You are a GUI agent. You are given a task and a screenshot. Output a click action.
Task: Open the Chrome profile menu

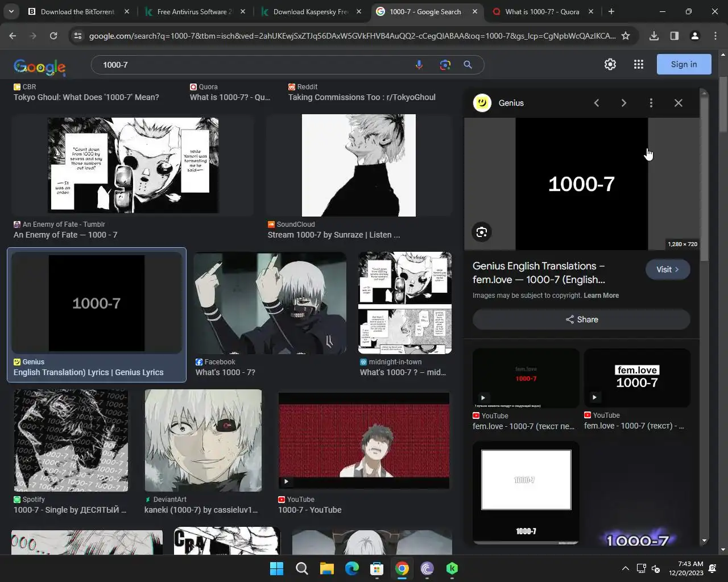tap(695, 36)
